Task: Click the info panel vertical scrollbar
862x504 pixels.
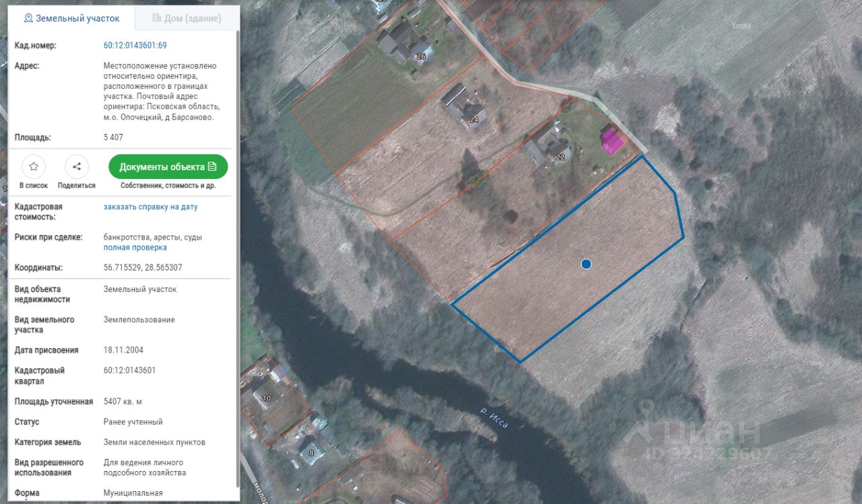Action: [x=237, y=256]
